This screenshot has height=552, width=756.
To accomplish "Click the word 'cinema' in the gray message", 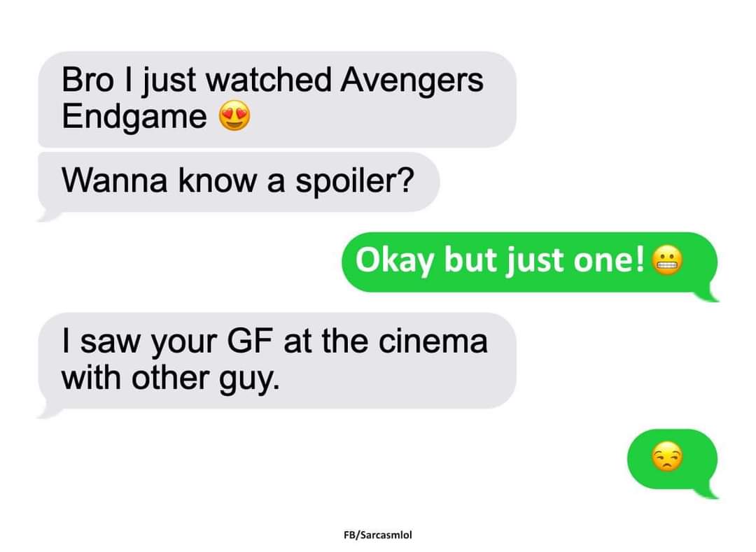I will pos(433,341).
